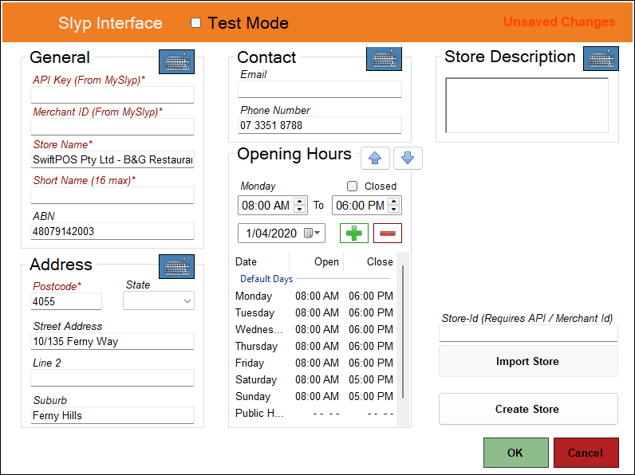635x475 pixels.
Task: Click the Default Days group header
Action: point(266,279)
